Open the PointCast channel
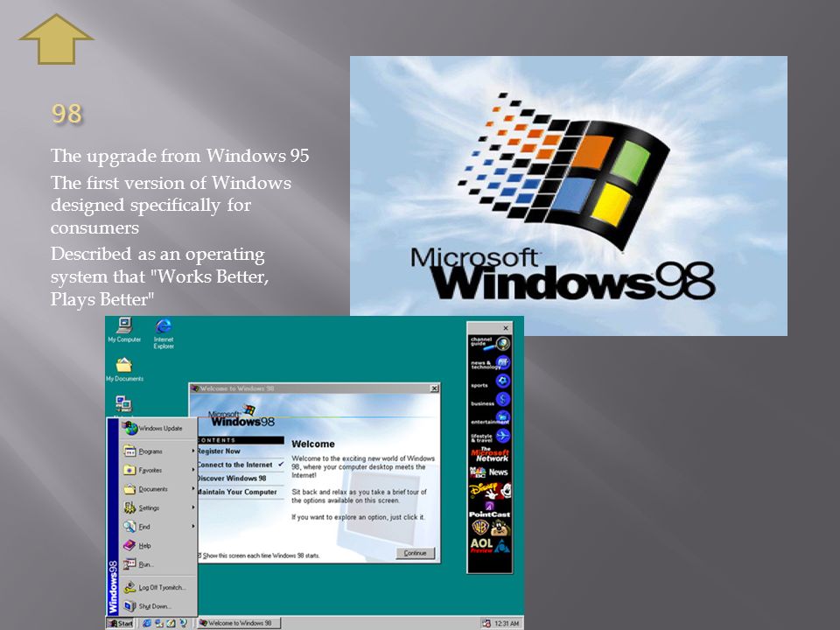The height and width of the screenshot is (630, 840). [x=490, y=509]
